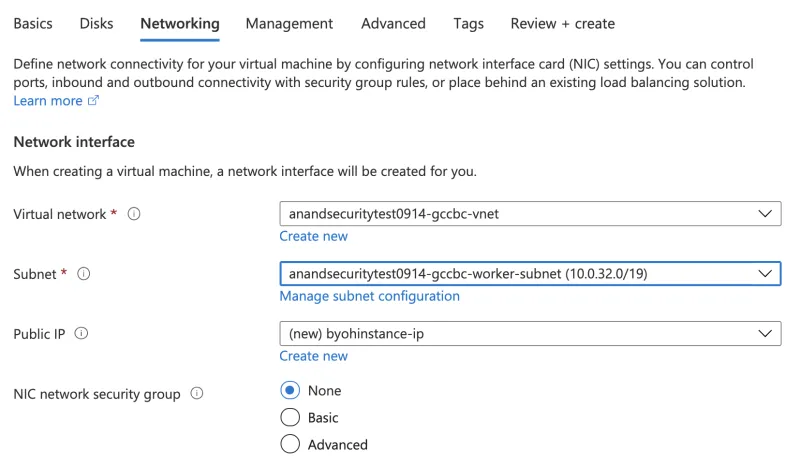
Task: Click info icon next to Virtual network
Action: pyautogui.click(x=134, y=214)
